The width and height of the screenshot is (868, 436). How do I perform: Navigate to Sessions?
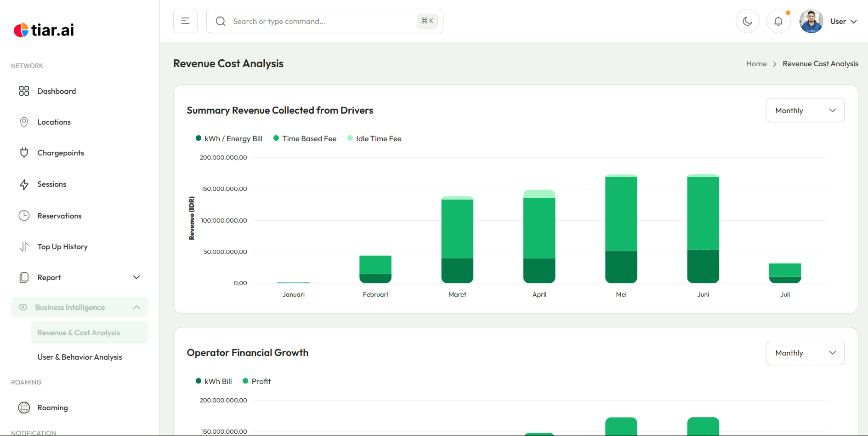(x=79, y=184)
